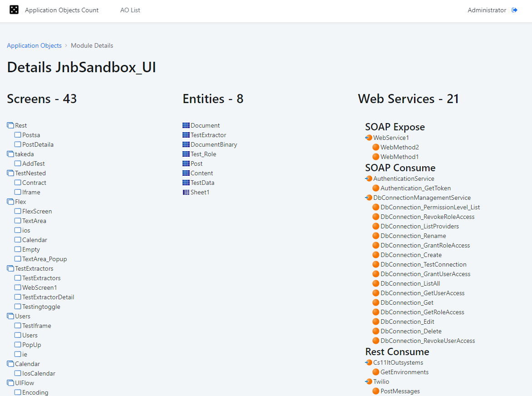This screenshot has height=396, width=532.
Task: Click the service icon beside DbConnectionManagementService
Action: pos(369,198)
